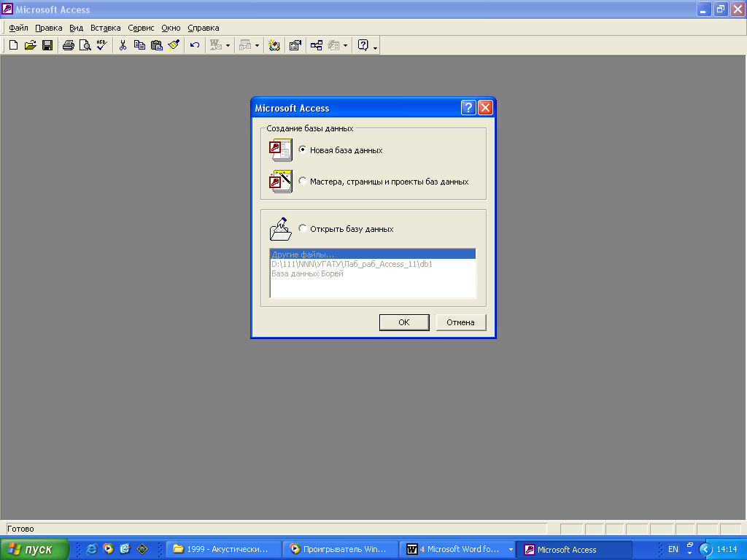Launch Internet Explorer from quick launch
The image size is (747, 560).
coord(91,549)
